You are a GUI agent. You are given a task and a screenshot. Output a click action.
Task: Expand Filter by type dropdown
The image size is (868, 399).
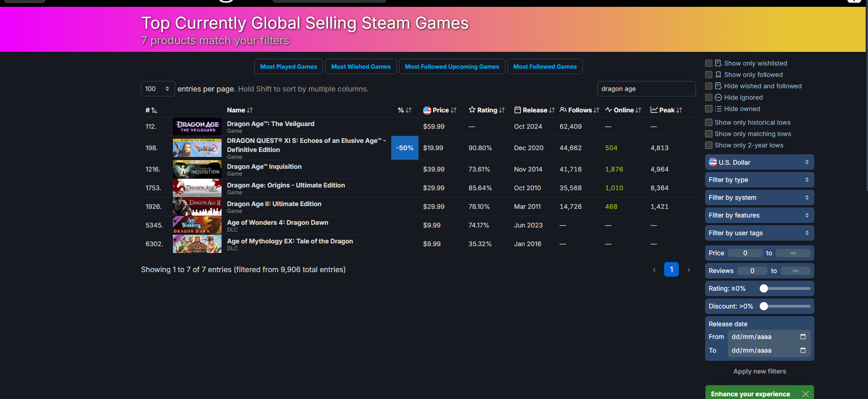click(759, 180)
